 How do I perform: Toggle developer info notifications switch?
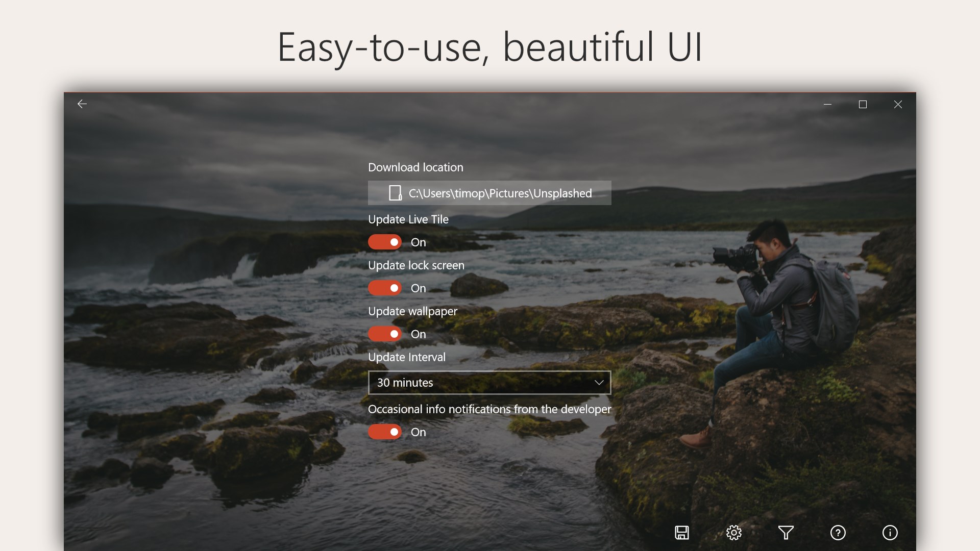click(385, 432)
